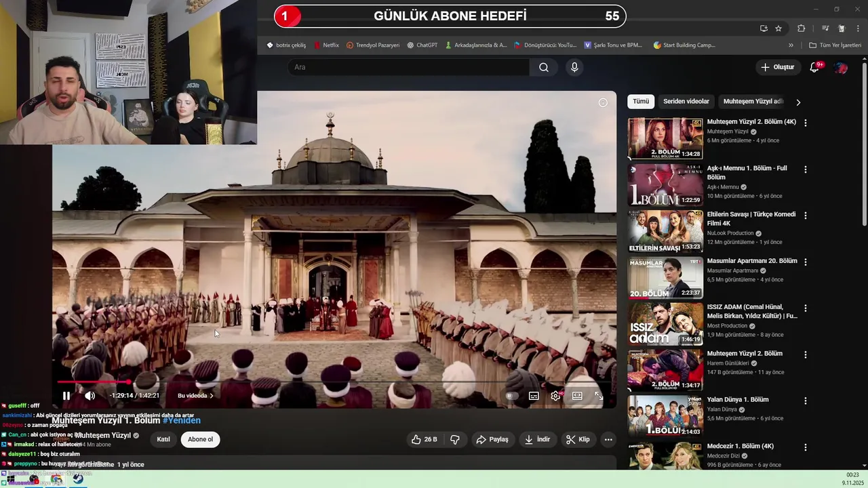Select the 'Tümü' filter chip
Image resolution: width=868 pixels, height=488 pixels.
pyautogui.click(x=641, y=102)
